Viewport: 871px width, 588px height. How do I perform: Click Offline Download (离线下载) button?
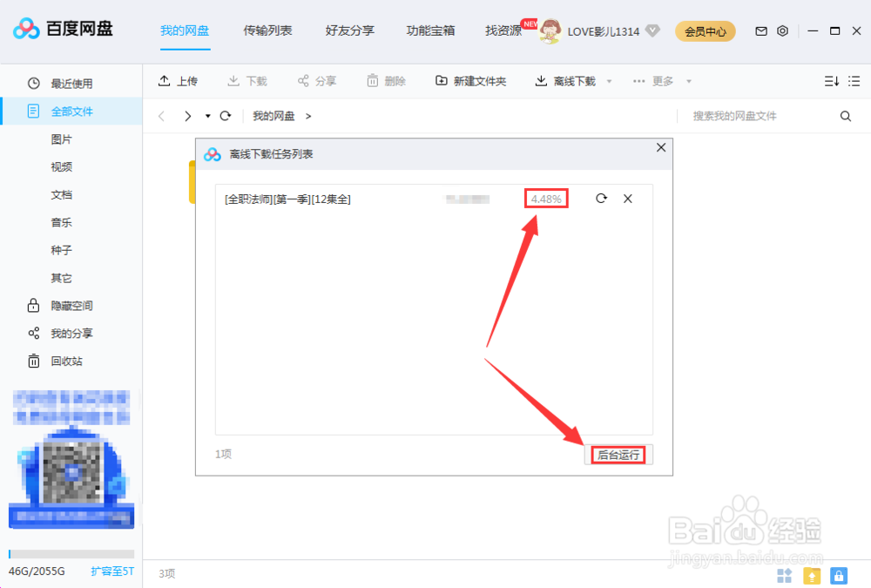click(x=565, y=81)
